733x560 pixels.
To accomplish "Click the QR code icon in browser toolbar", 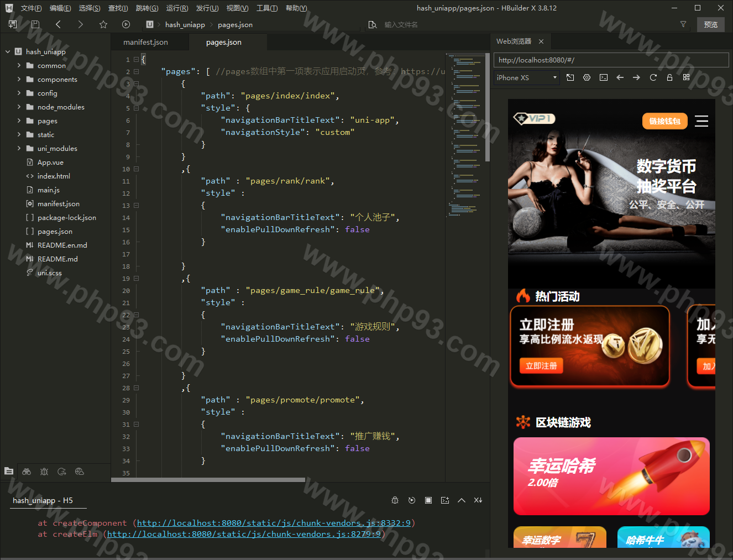I will point(686,77).
